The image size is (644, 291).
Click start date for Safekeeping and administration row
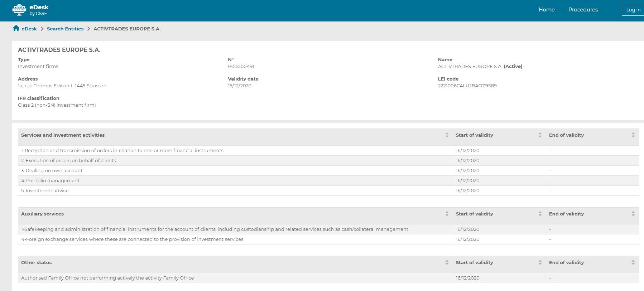467,229
